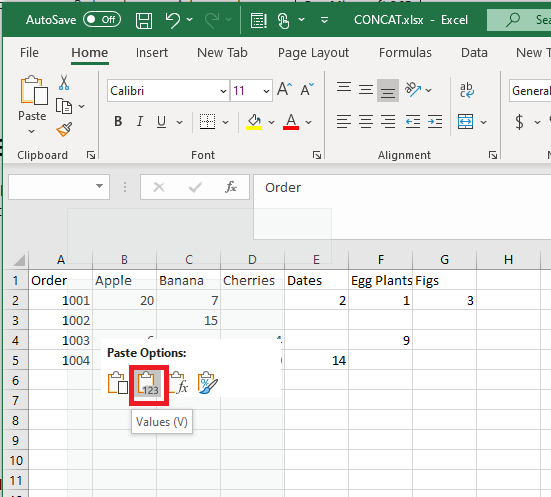Screen dimensions: 551x497
Task: Click the Decrease Indent icon
Action: point(413,122)
